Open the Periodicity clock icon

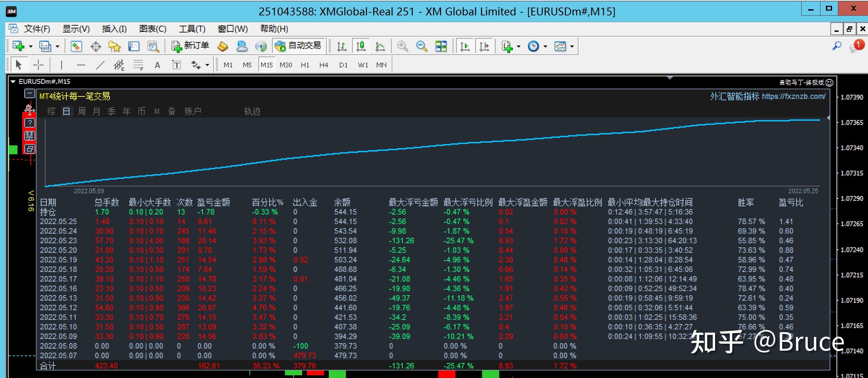point(533,46)
